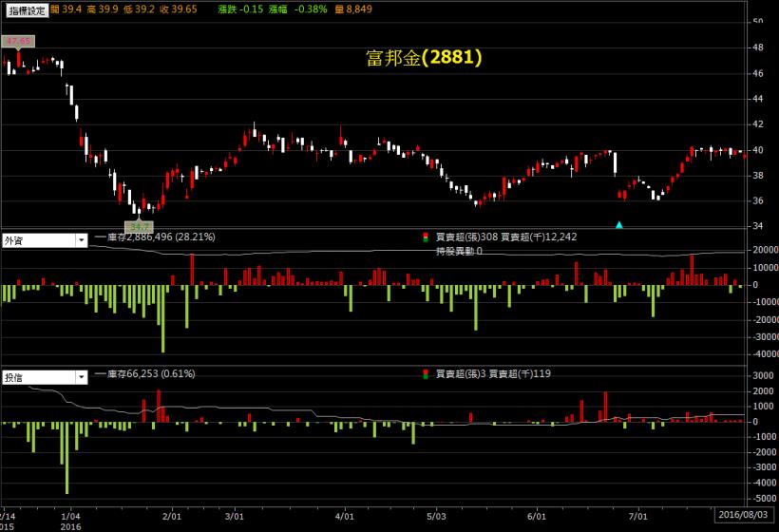The width and height of the screenshot is (779, 532).
Task: Click the 庫存2,886,496 (28.21%) foreign holdings text
Action: click(161, 237)
